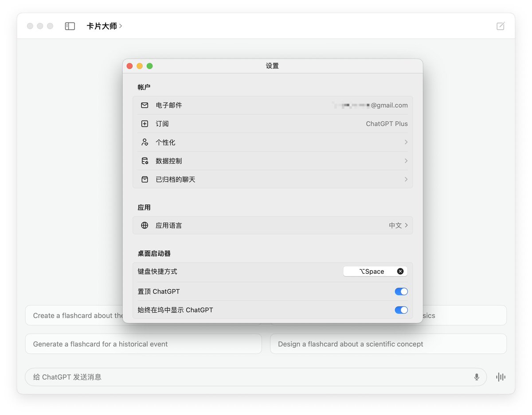Open new chat compose icon
532x415 pixels.
coord(501,26)
